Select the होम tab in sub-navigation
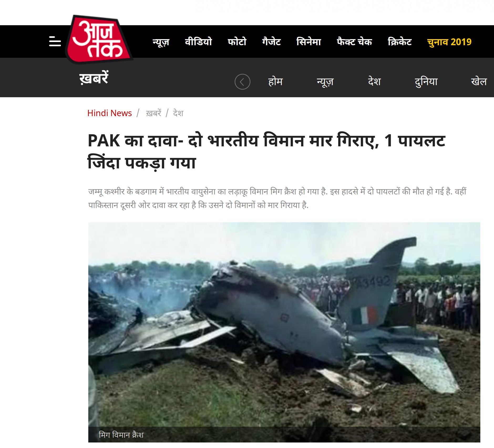Viewport: 494px width, 448px height. pos(275,81)
